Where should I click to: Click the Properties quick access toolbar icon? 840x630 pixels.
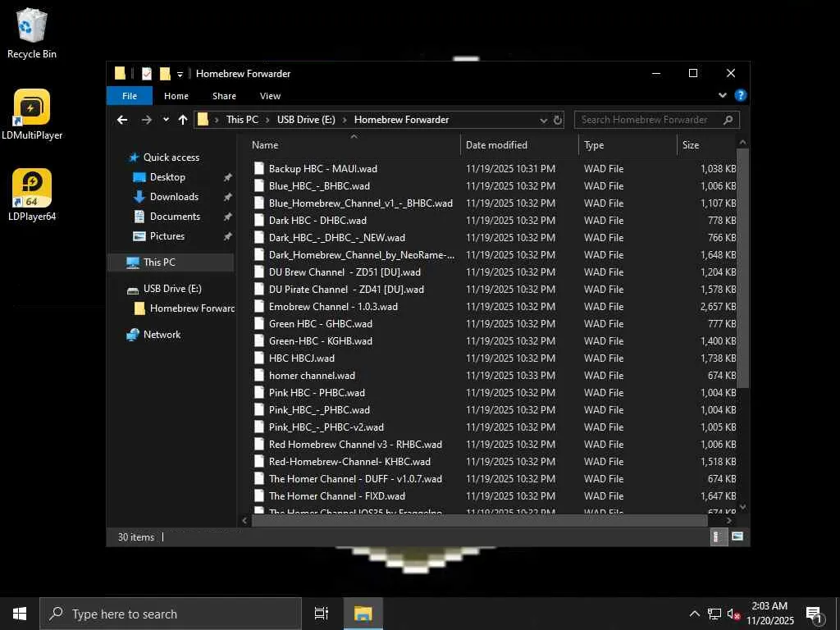147,73
